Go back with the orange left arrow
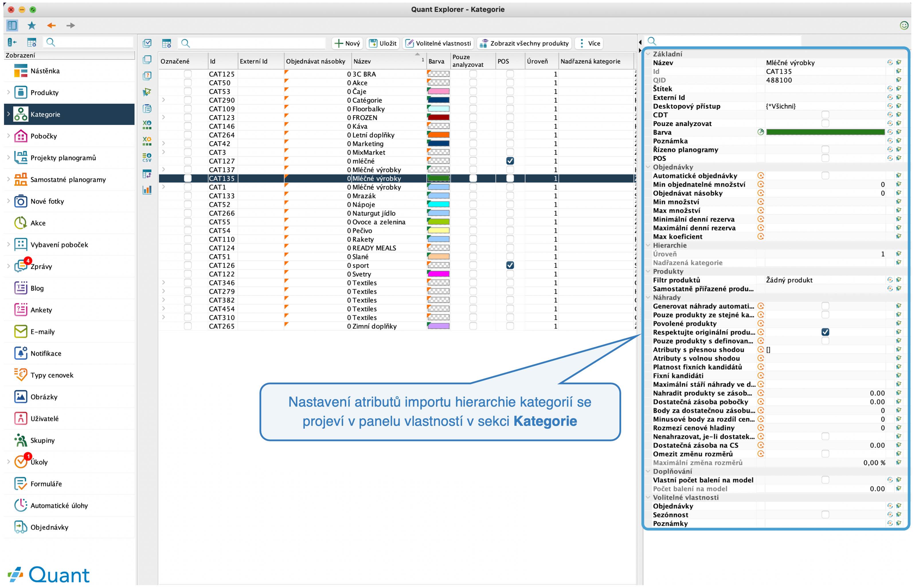 coord(52,26)
